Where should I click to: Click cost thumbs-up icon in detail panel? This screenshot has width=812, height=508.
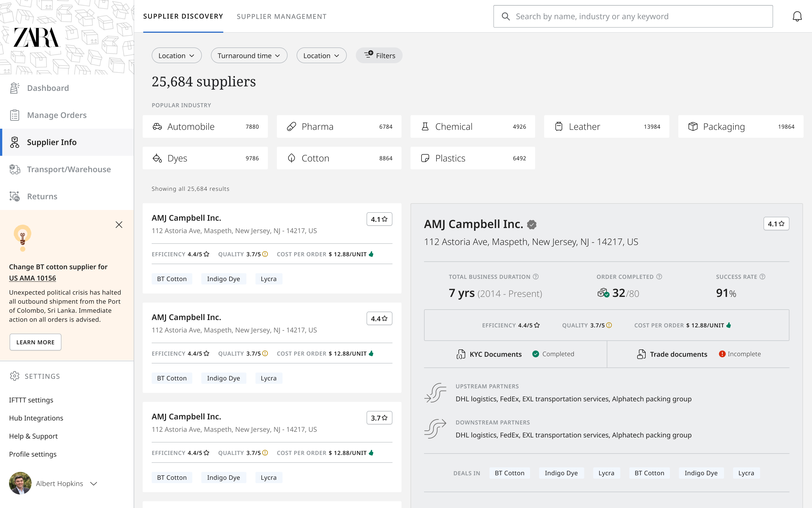pyautogui.click(x=729, y=325)
